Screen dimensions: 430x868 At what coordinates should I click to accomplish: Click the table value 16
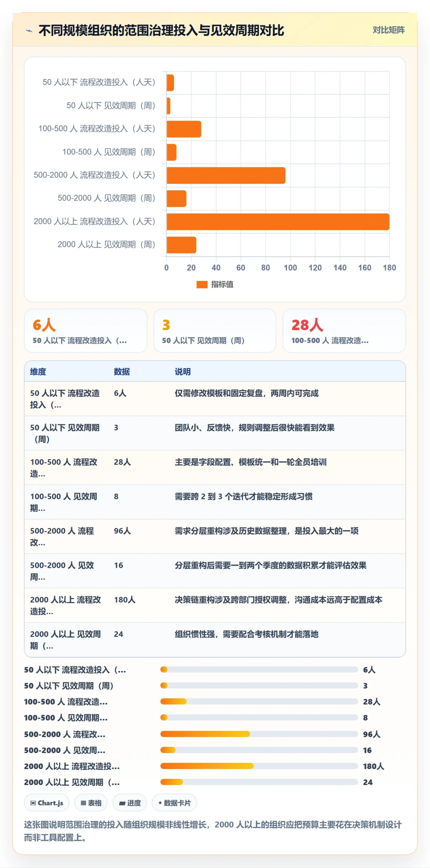118,565
